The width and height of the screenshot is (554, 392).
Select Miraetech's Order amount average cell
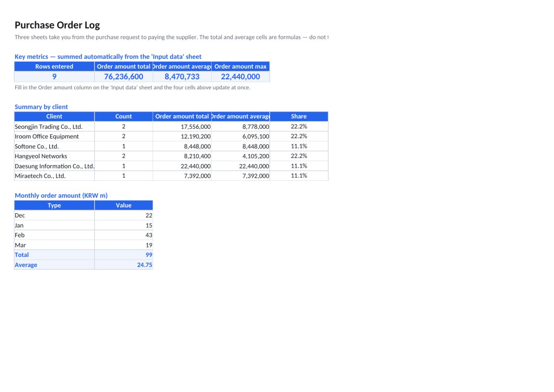pos(240,176)
